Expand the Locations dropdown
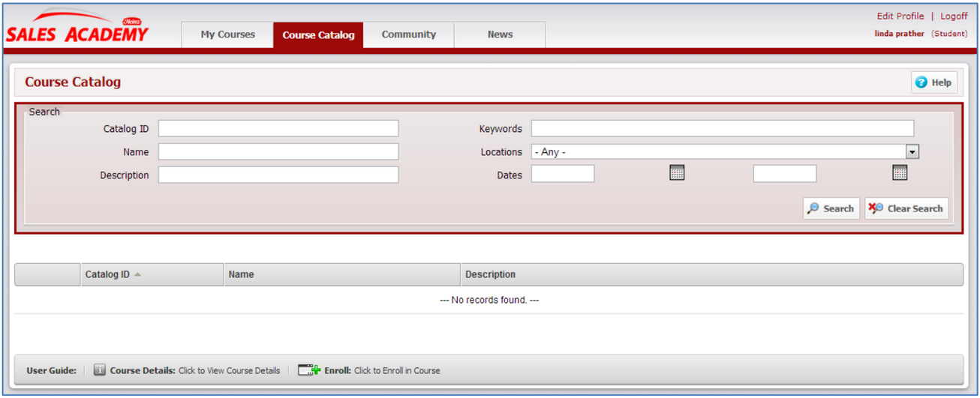This screenshot has width=980, height=398. tap(912, 152)
